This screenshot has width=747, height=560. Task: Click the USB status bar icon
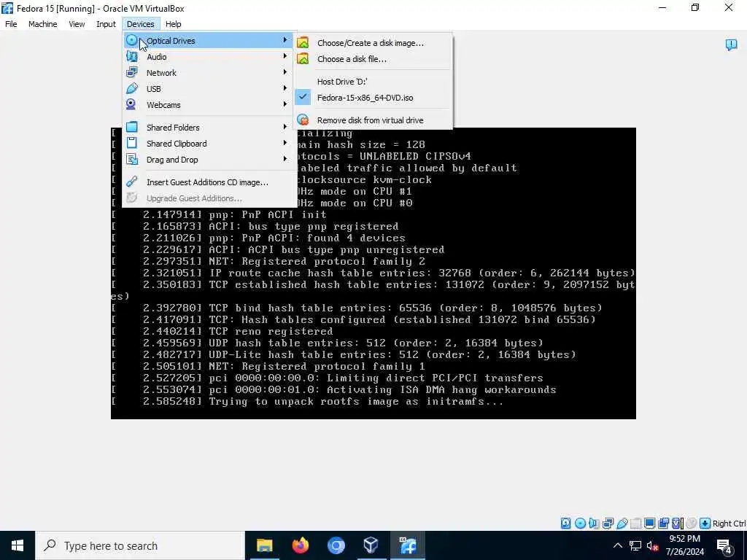[x=622, y=524]
